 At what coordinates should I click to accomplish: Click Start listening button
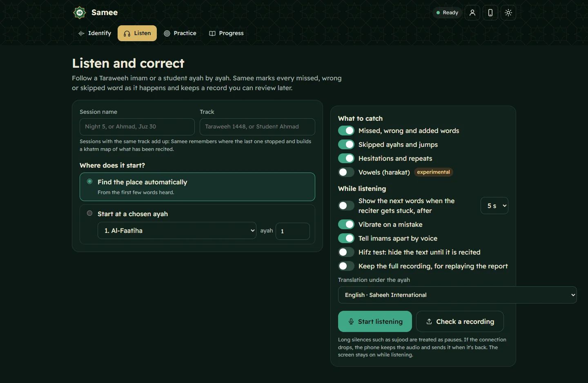(x=376, y=321)
